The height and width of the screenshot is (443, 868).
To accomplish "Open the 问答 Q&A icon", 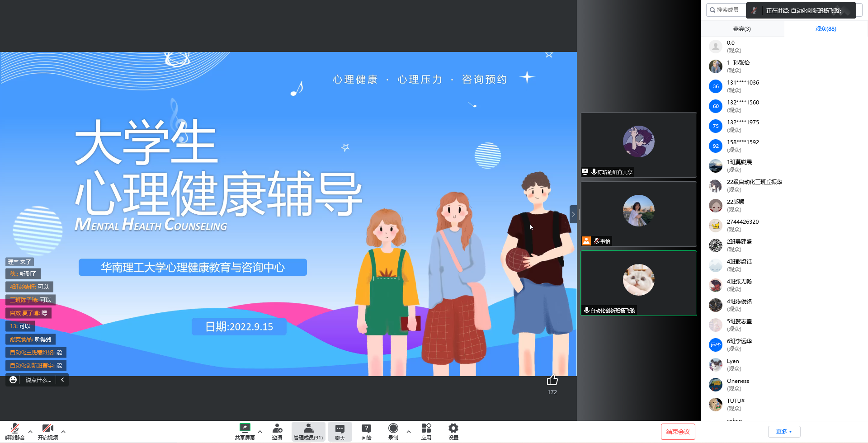I will 367,431.
